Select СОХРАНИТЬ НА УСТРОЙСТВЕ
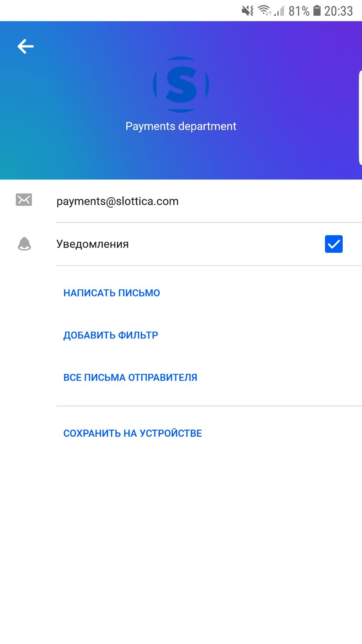The width and height of the screenshot is (362, 644). click(x=133, y=433)
